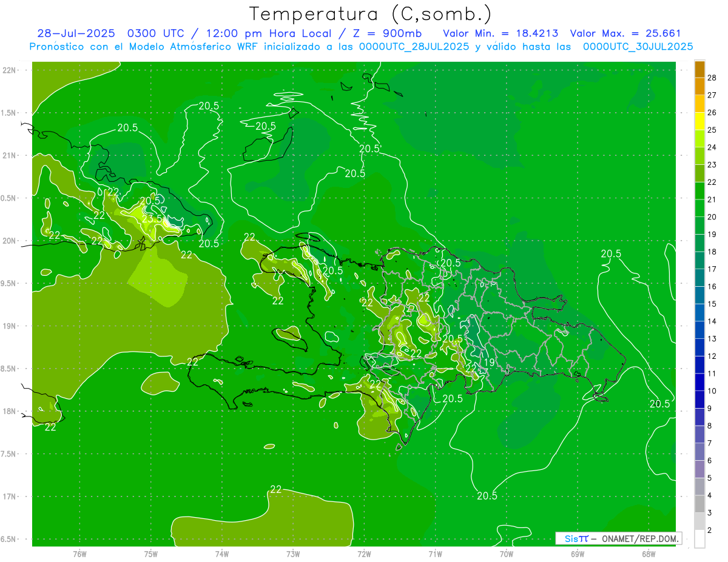Image resolution: width=728 pixels, height=562 pixels.
Task: Click the '75W' longitude axis label
Action: (x=150, y=554)
